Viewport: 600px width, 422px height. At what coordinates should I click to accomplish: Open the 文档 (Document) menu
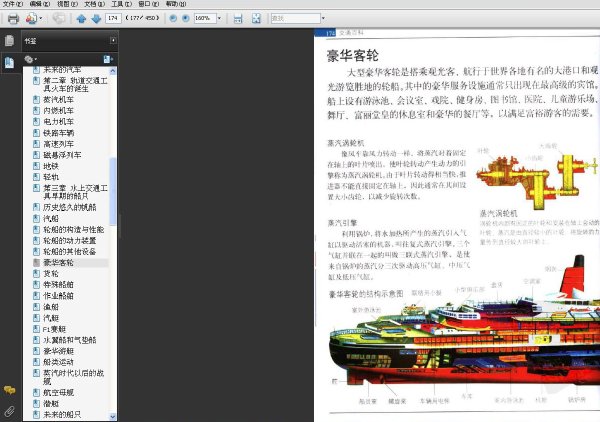pos(95,4)
